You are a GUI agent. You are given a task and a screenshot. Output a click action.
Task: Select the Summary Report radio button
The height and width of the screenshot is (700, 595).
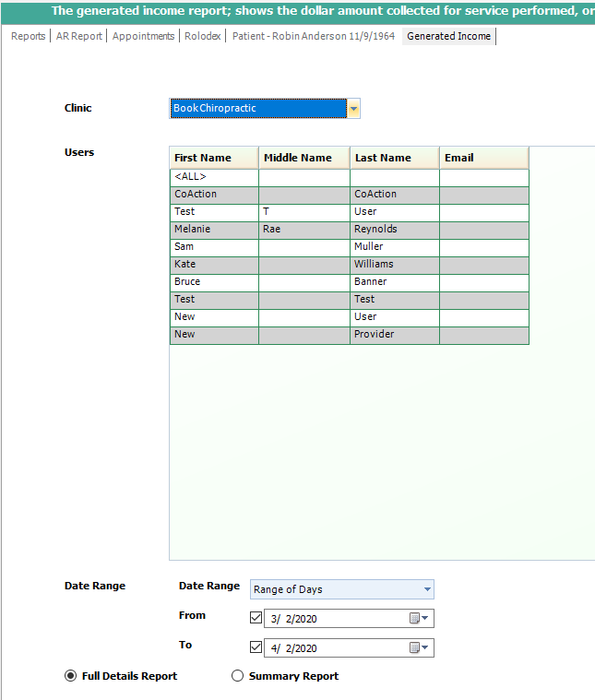pyautogui.click(x=238, y=676)
